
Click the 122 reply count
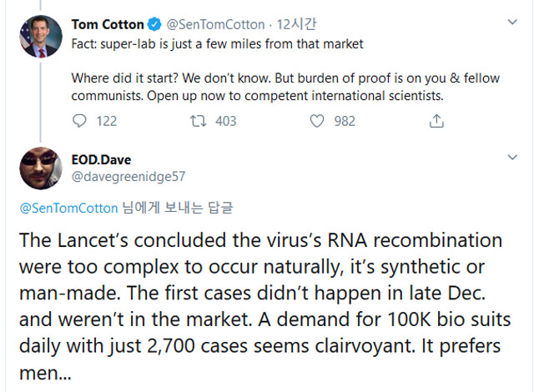coord(107,121)
